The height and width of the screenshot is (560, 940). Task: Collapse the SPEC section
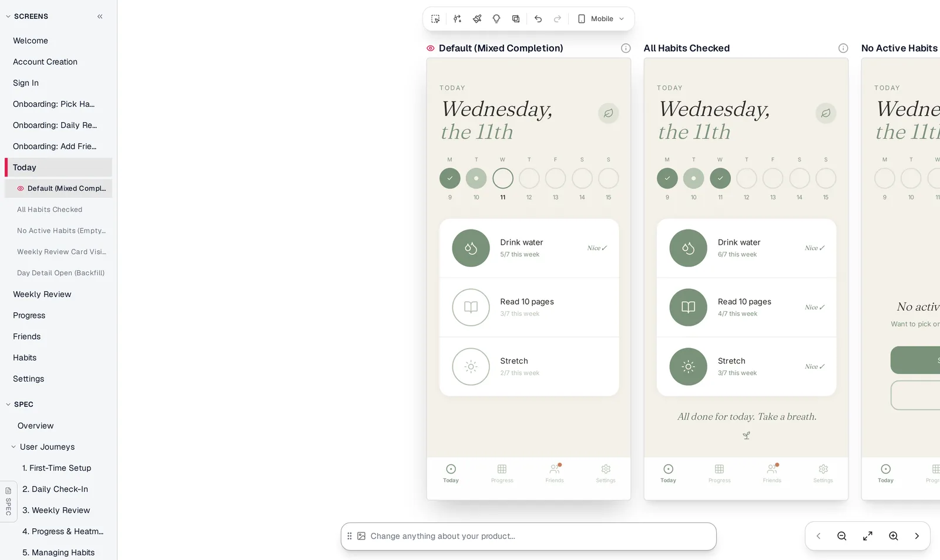8,404
